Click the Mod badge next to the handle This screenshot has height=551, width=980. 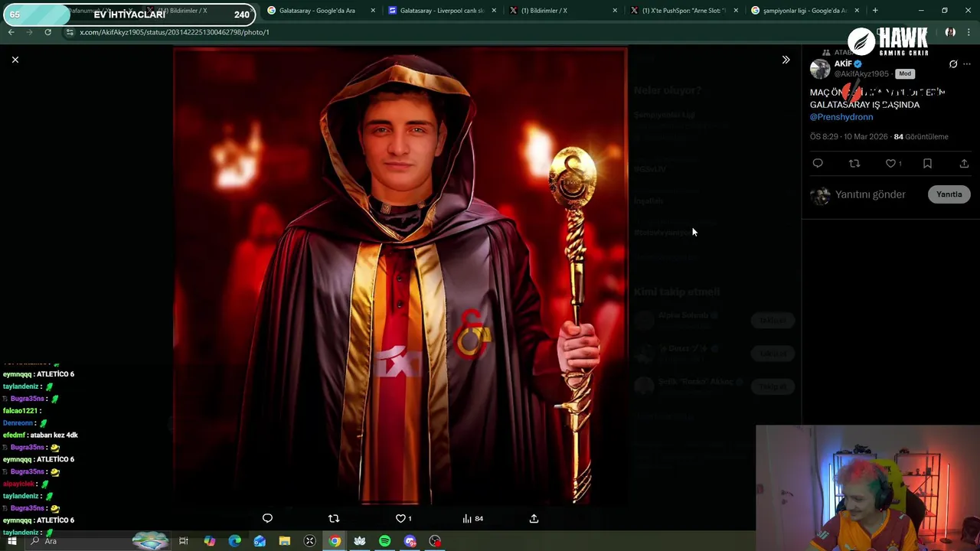pyautogui.click(x=905, y=73)
